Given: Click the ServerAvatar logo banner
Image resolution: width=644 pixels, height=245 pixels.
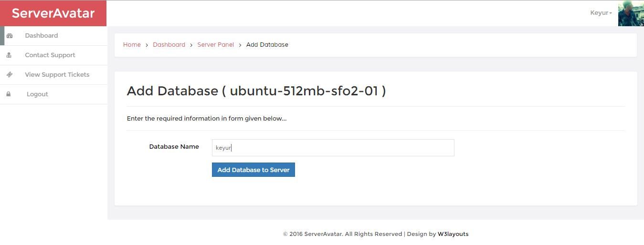Looking at the screenshot, I should [53, 13].
